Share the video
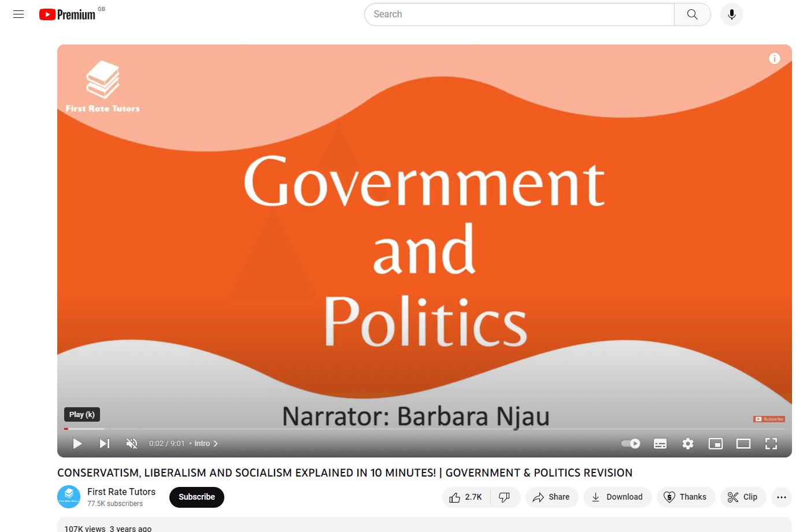Image resolution: width=803 pixels, height=532 pixels. [x=552, y=497]
